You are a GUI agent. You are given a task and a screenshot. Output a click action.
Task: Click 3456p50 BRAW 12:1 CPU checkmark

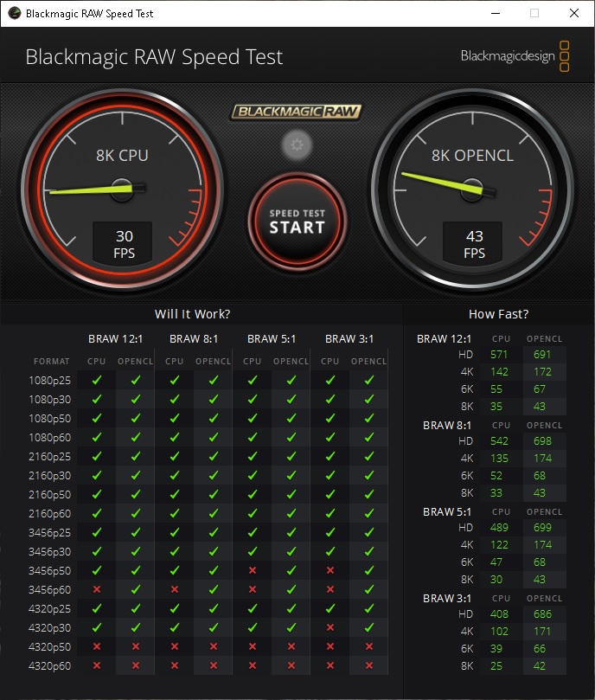96,570
